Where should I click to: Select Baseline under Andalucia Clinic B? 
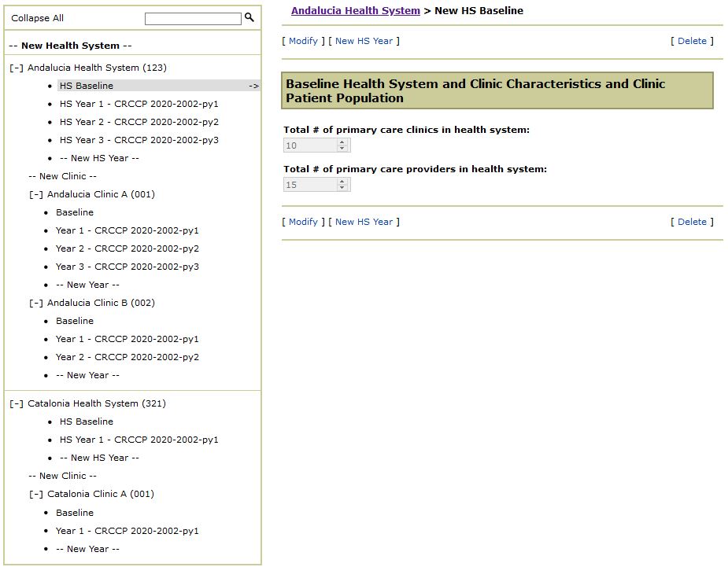[x=75, y=321]
